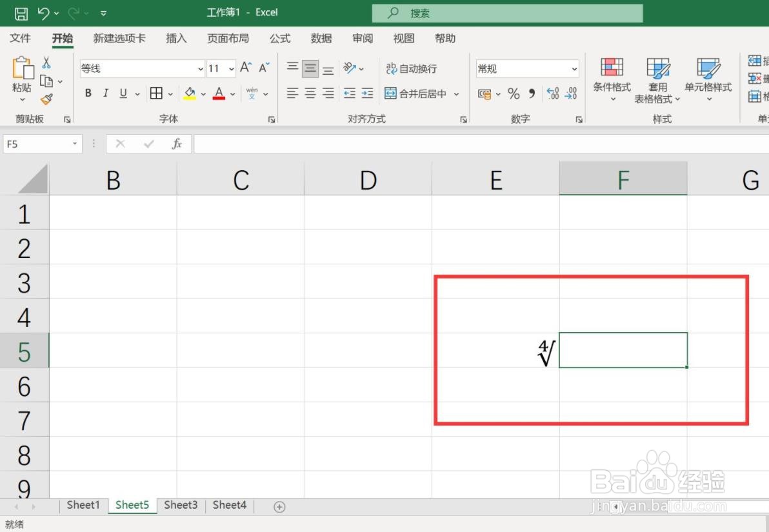Click the text Orientation icon
This screenshot has height=532, width=769.
click(350, 68)
